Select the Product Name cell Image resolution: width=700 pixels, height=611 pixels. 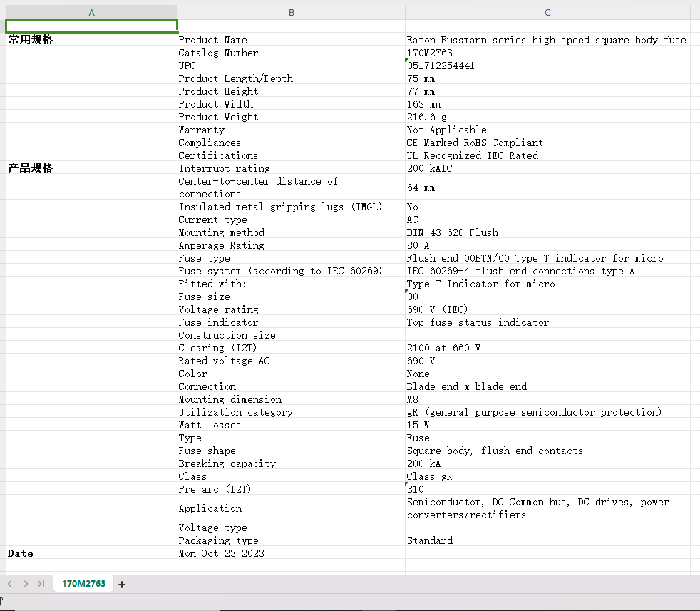[x=291, y=40]
